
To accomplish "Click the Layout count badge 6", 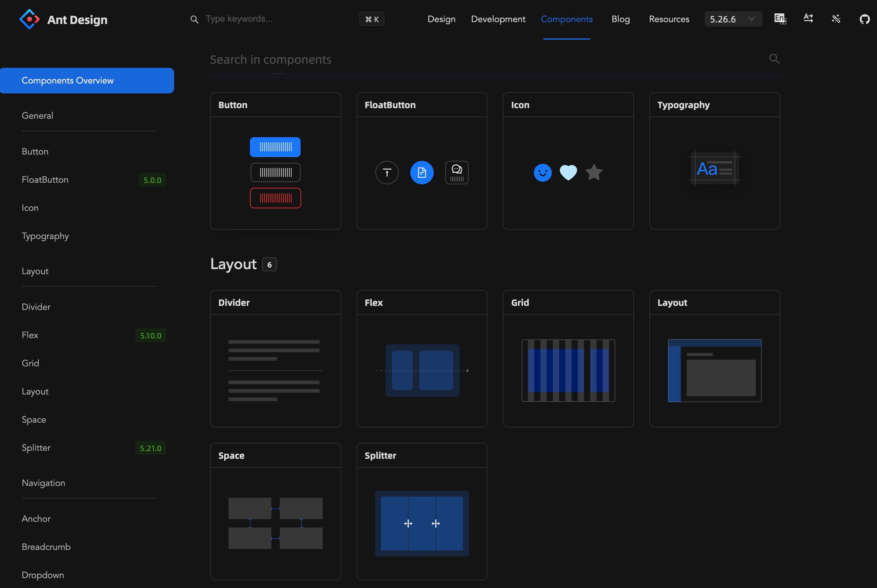I will (269, 264).
